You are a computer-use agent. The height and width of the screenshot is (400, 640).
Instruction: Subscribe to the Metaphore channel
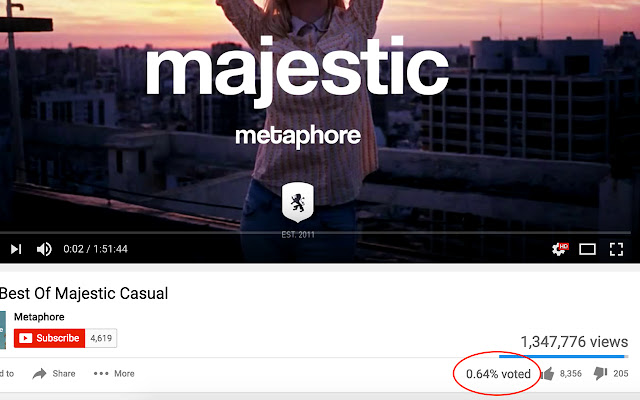click(49, 338)
